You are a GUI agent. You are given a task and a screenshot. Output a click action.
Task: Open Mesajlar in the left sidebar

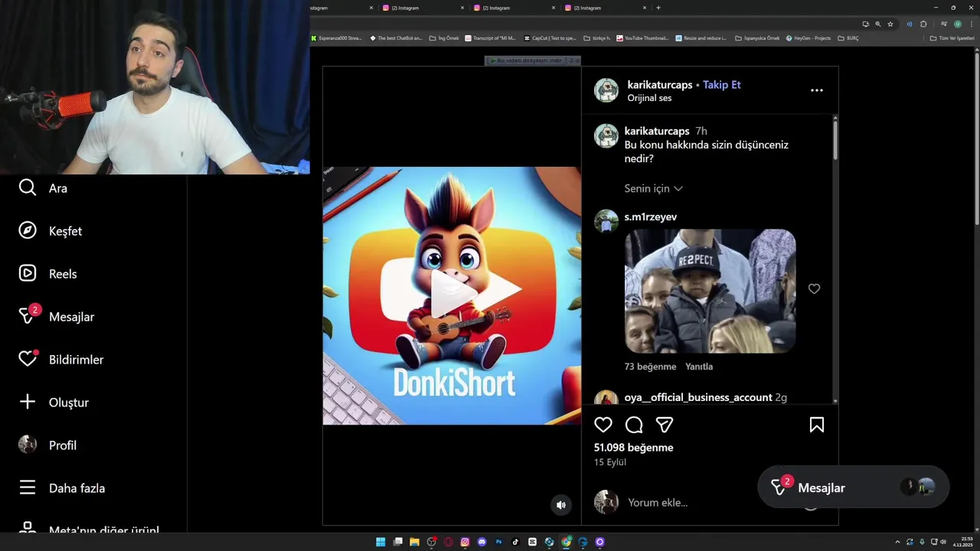(56, 317)
